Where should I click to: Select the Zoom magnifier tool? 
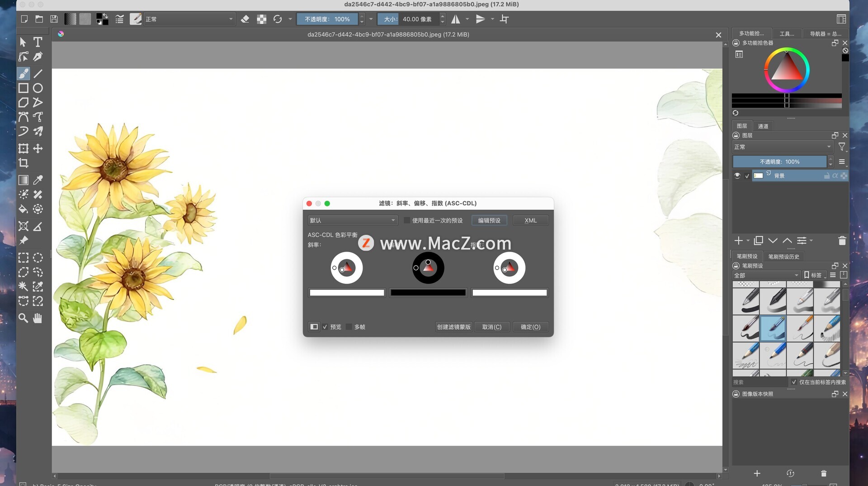pos(24,318)
